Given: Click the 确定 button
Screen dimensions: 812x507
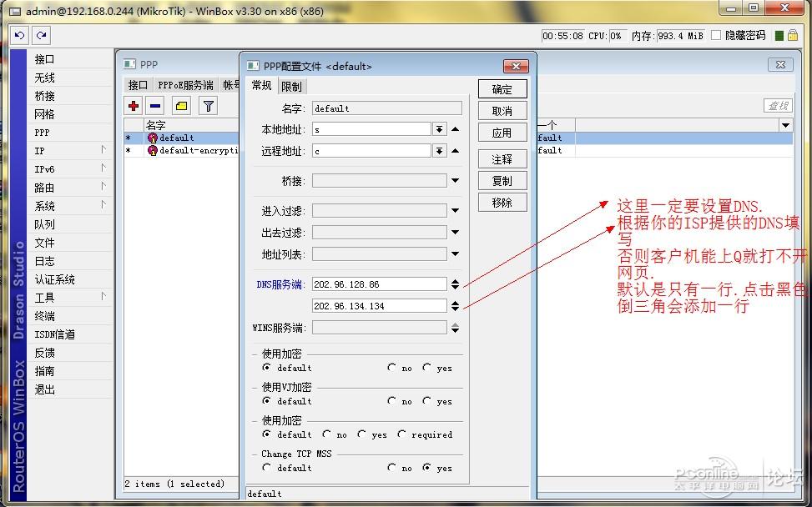Looking at the screenshot, I should point(502,89).
